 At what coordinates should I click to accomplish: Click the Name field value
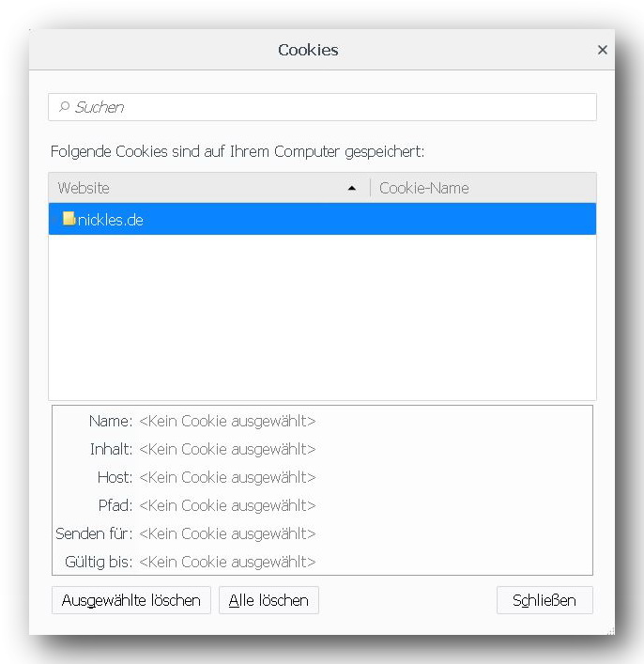tap(227, 421)
